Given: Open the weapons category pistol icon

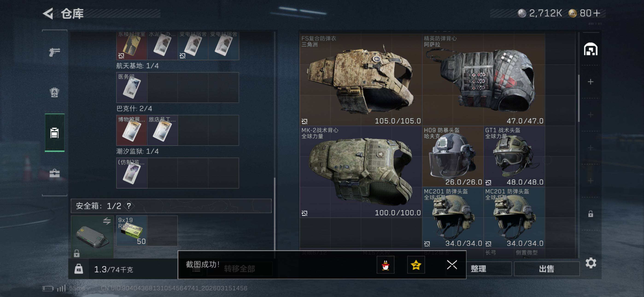Looking at the screenshot, I should pyautogui.click(x=55, y=52).
